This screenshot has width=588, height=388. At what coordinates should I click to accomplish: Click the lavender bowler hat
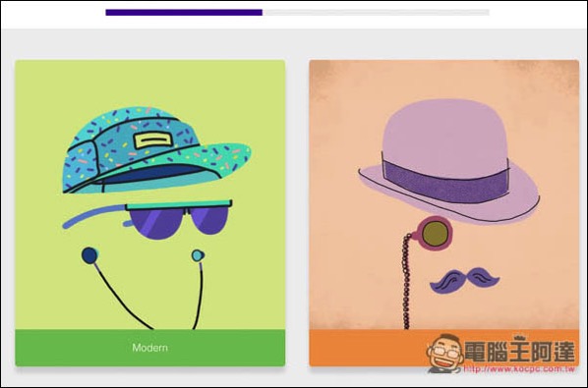[449, 161]
